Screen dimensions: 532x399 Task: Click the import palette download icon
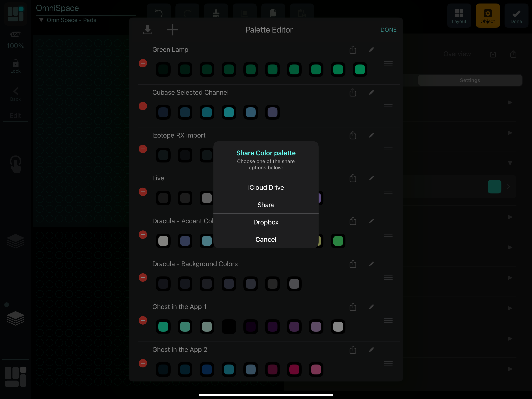(x=147, y=30)
